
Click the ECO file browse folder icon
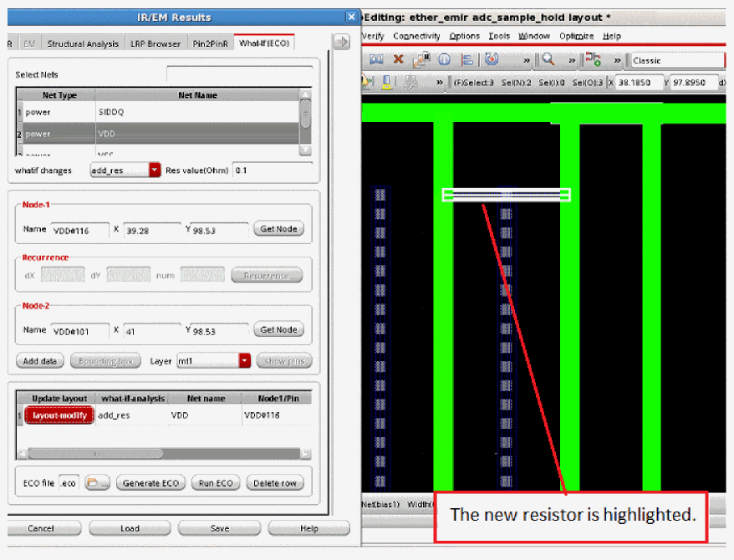point(97,483)
